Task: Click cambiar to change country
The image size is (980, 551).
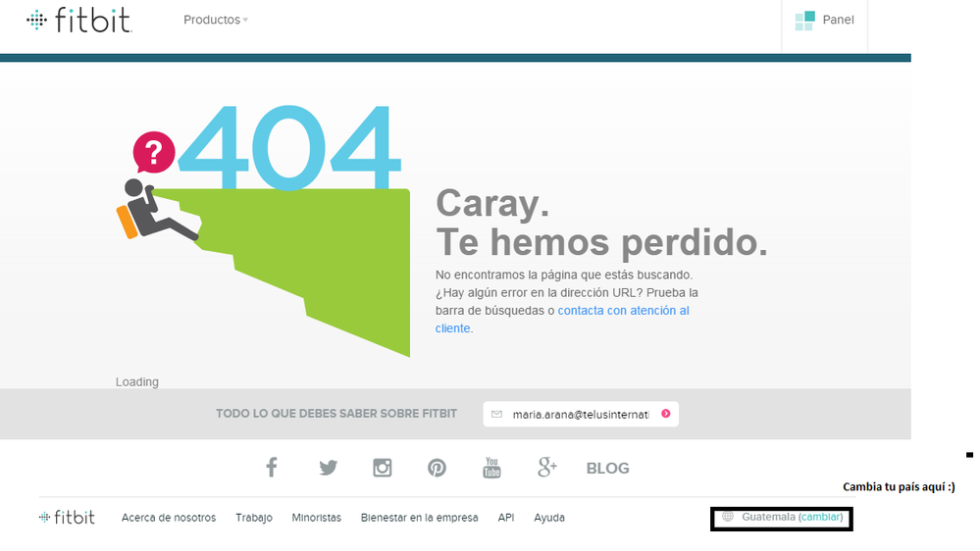Action: [x=821, y=518]
